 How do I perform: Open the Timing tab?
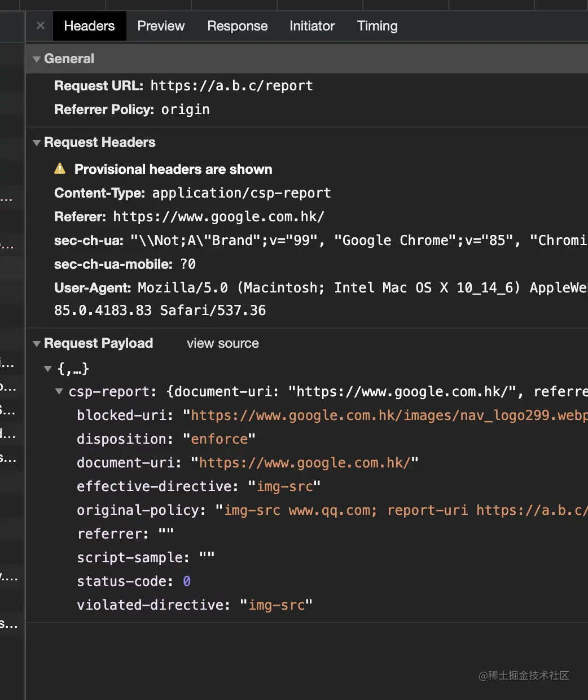[378, 26]
